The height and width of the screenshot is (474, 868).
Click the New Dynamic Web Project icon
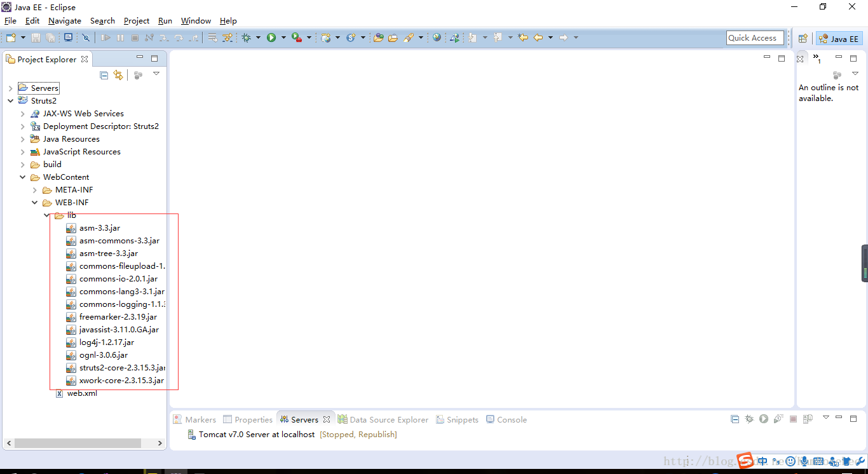tap(325, 37)
